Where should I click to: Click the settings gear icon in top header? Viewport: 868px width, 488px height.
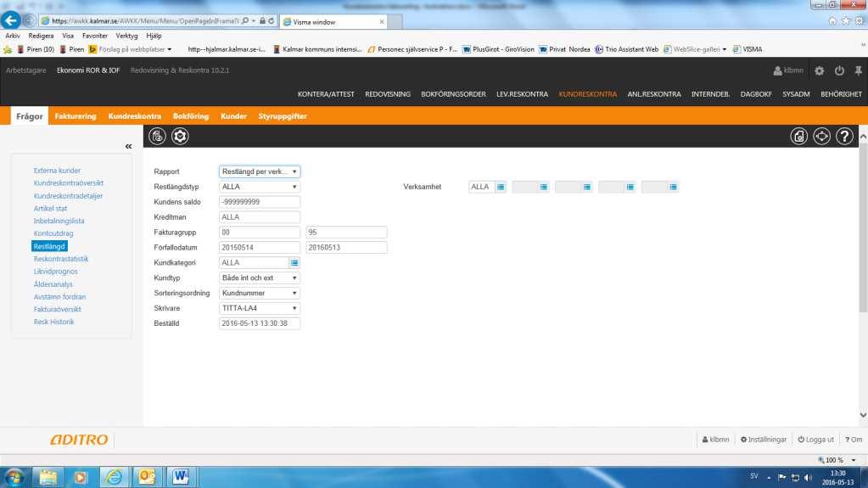click(x=820, y=71)
